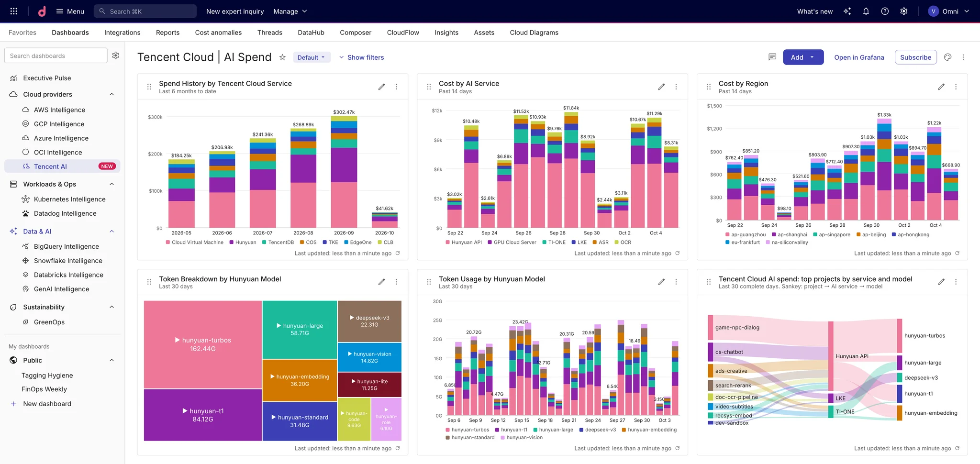The height and width of the screenshot is (464, 980).
Task: Open the settings gear in top bar
Action: (x=904, y=11)
